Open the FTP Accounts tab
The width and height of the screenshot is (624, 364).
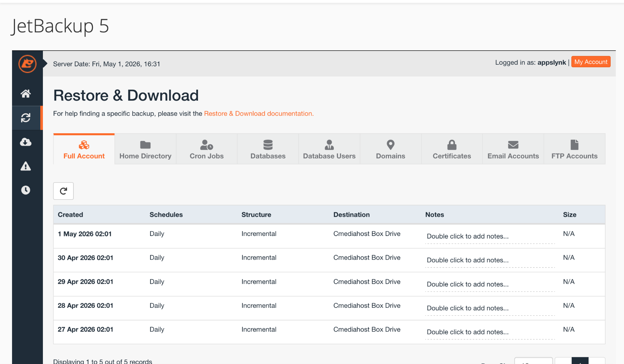(x=575, y=149)
